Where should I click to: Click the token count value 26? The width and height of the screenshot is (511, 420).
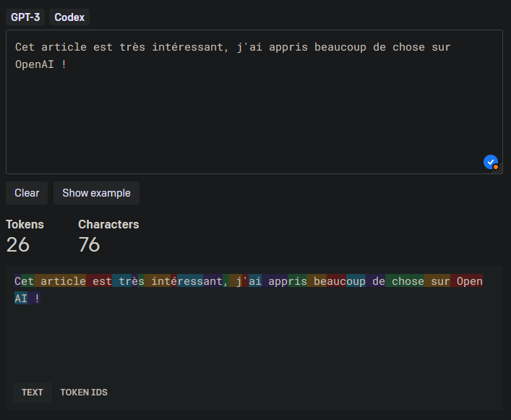click(x=18, y=245)
